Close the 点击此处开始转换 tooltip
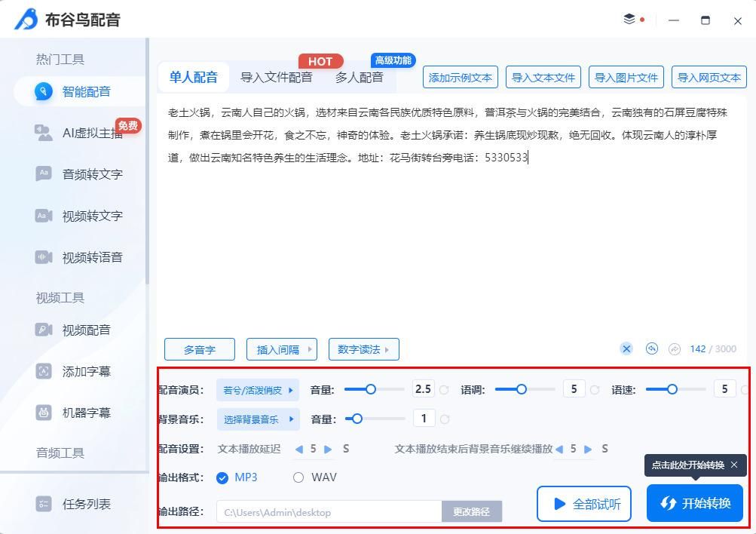 734,465
